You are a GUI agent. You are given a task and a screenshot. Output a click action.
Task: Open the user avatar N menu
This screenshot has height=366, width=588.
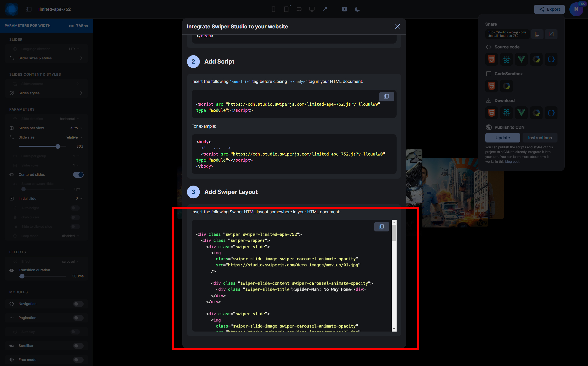pyautogui.click(x=576, y=9)
